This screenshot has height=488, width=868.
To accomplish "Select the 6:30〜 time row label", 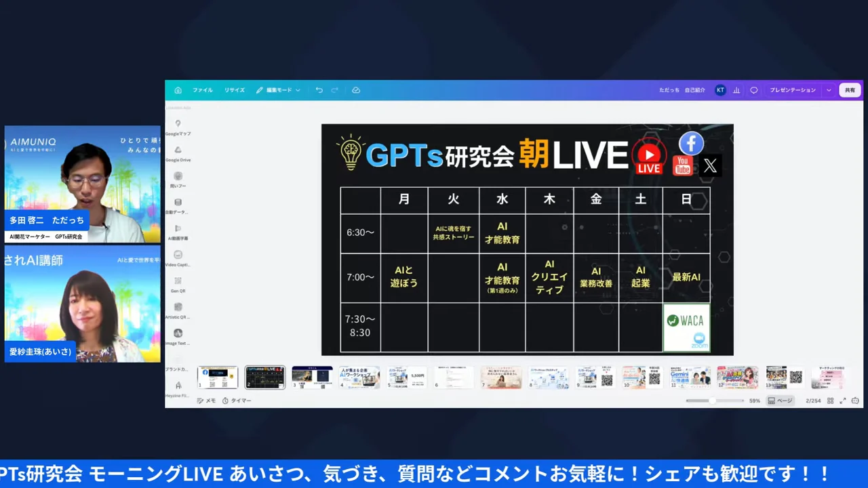I will [360, 232].
